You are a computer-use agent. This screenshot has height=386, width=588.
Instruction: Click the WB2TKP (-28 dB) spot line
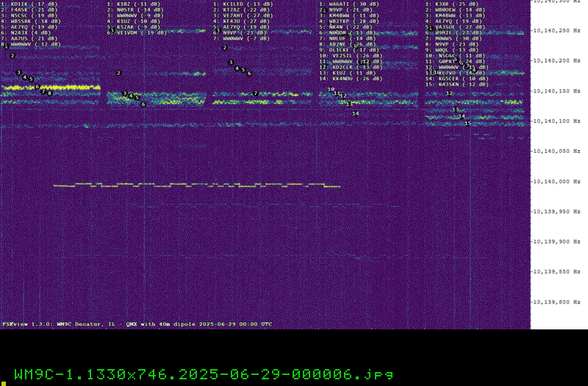[x=349, y=21]
